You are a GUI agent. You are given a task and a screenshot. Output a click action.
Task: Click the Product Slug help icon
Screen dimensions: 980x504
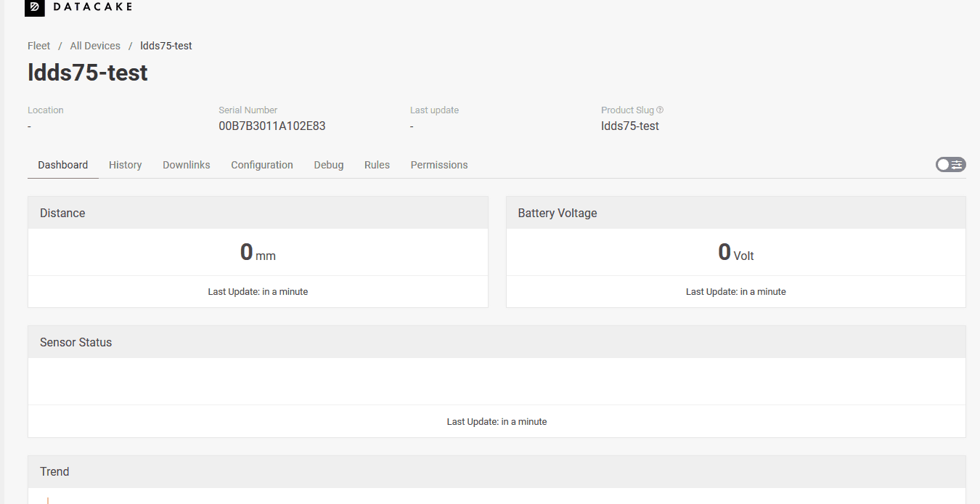coord(660,110)
